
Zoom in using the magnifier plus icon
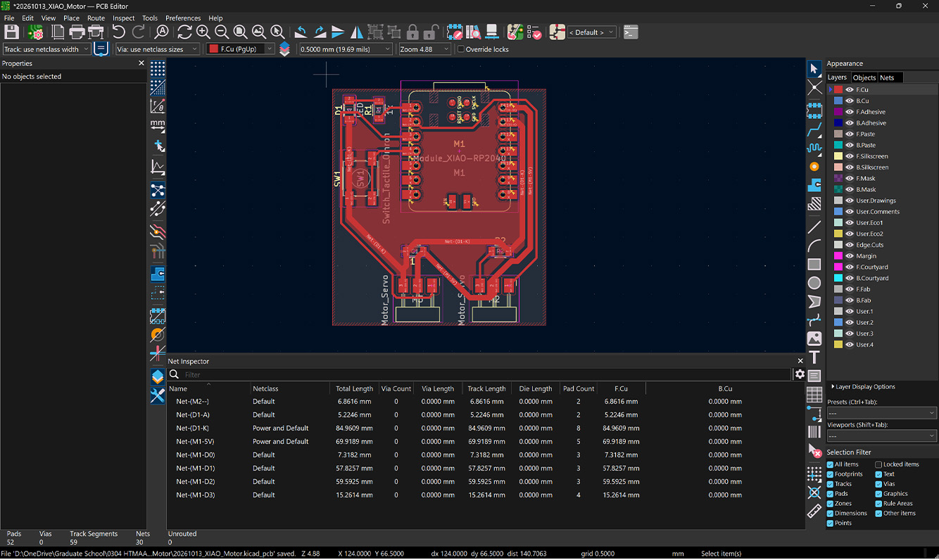[x=203, y=32]
